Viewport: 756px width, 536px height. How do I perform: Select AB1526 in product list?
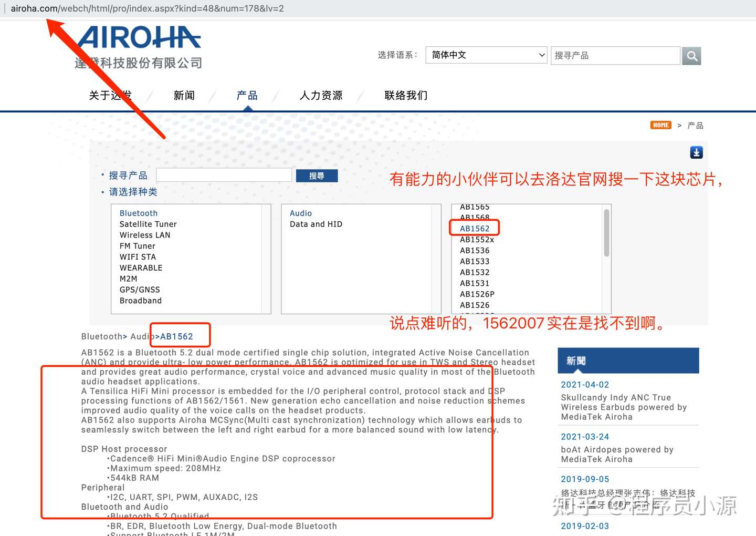coord(475,305)
